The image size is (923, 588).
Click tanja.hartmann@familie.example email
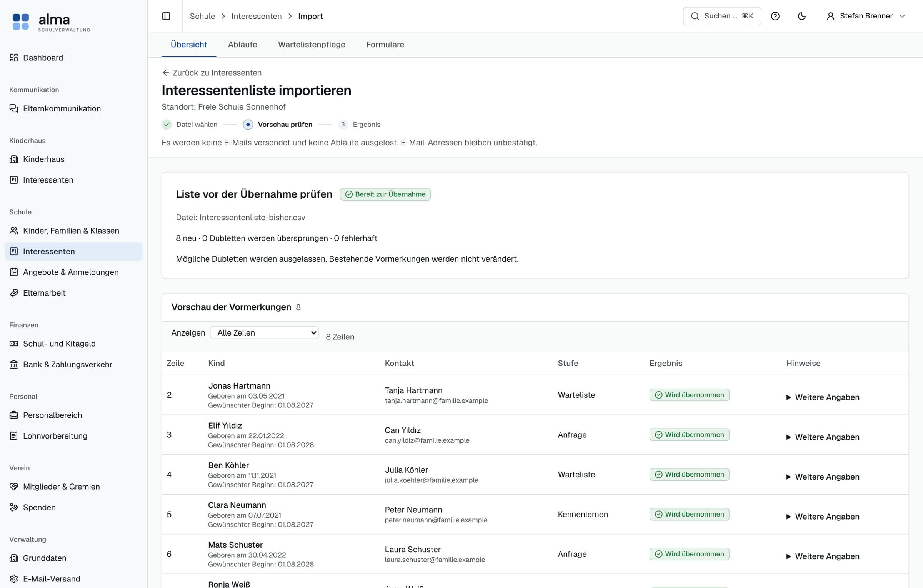436,400
